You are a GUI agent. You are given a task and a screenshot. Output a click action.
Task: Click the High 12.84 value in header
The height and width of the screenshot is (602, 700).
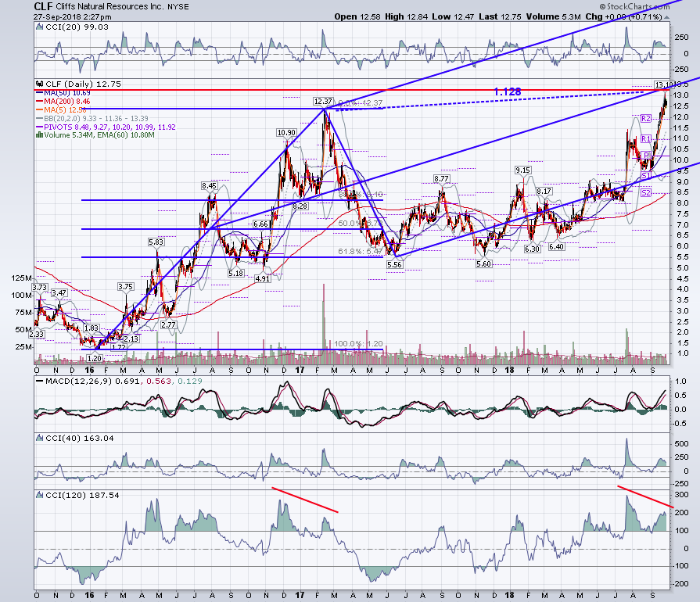click(x=406, y=17)
